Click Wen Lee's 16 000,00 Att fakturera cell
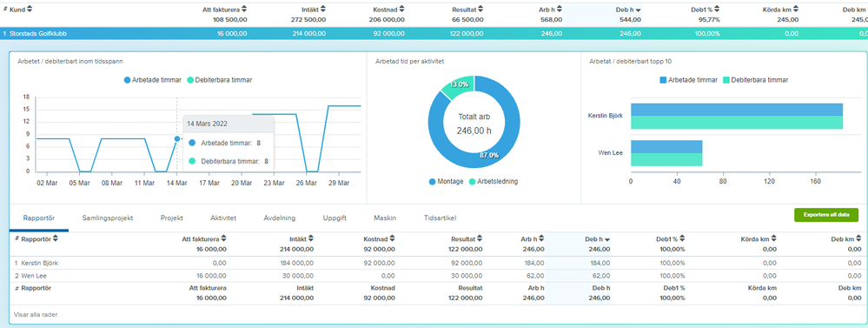The width and height of the screenshot is (868, 328). 211,276
